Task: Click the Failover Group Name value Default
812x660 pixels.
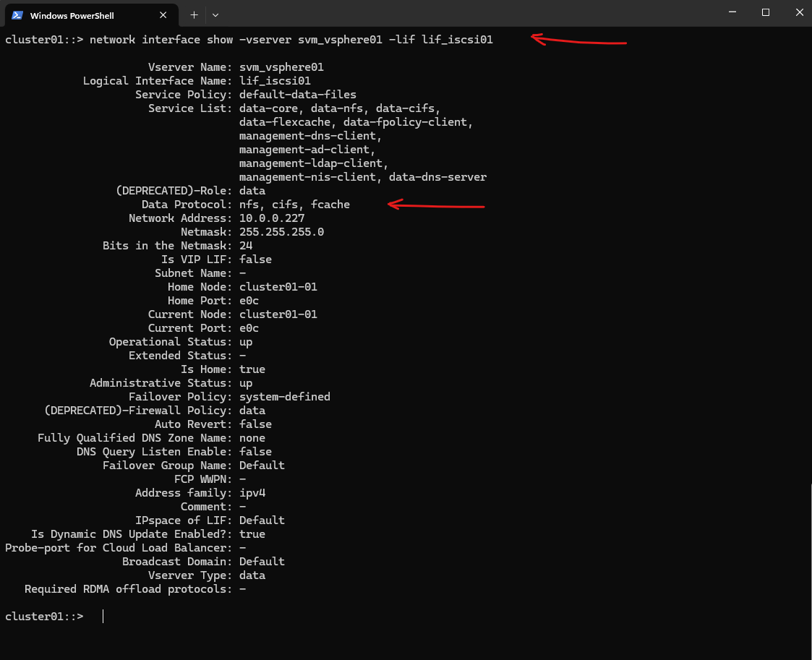Action: point(262,466)
